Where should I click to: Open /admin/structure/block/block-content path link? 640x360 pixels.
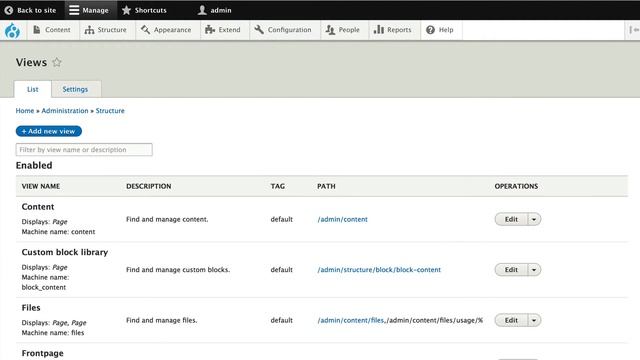point(379,269)
